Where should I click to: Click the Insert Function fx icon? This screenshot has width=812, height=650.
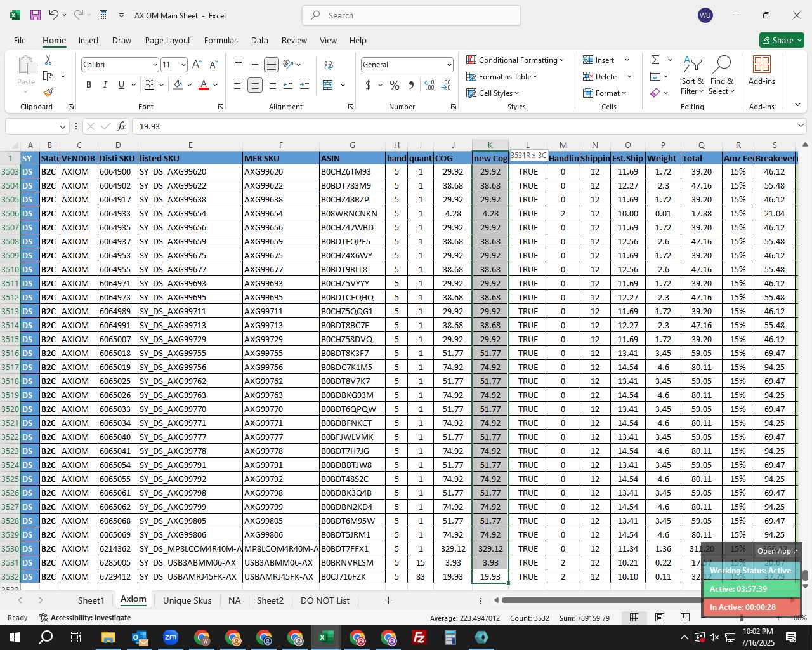(x=121, y=126)
